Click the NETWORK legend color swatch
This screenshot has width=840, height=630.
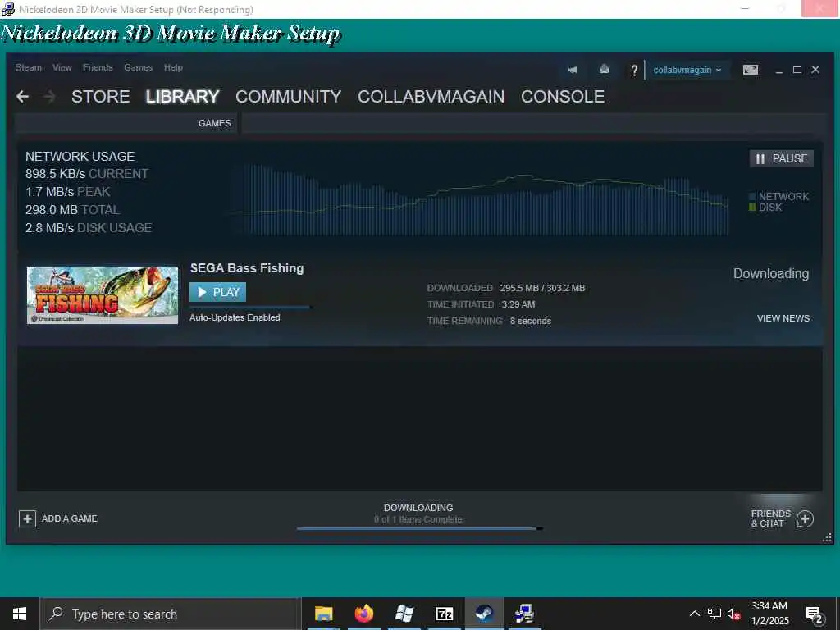coord(753,197)
